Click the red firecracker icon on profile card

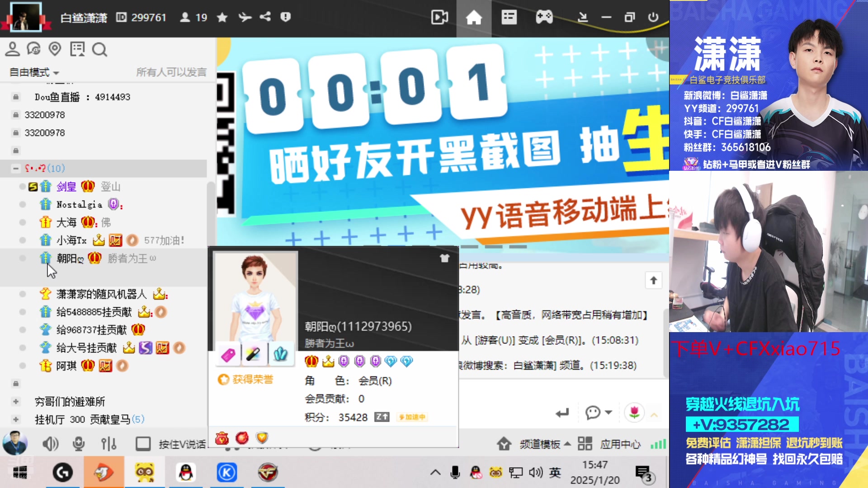click(242, 438)
